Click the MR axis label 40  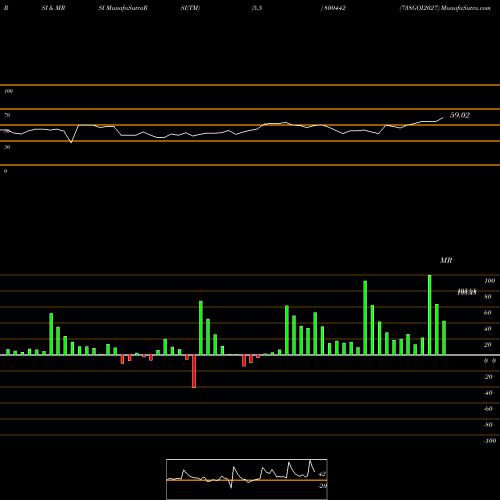coord(488,329)
